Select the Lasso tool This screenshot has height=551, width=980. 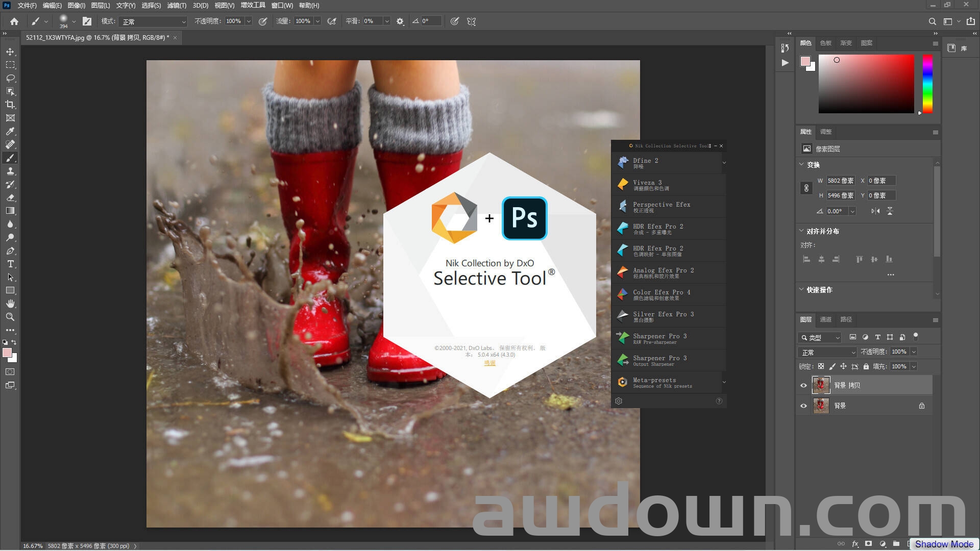(x=10, y=78)
